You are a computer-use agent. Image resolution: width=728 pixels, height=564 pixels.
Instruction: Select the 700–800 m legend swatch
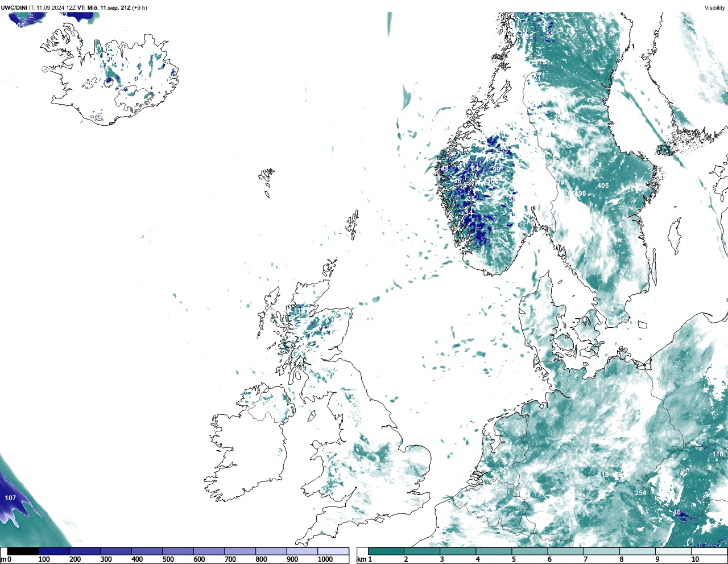click(x=240, y=551)
